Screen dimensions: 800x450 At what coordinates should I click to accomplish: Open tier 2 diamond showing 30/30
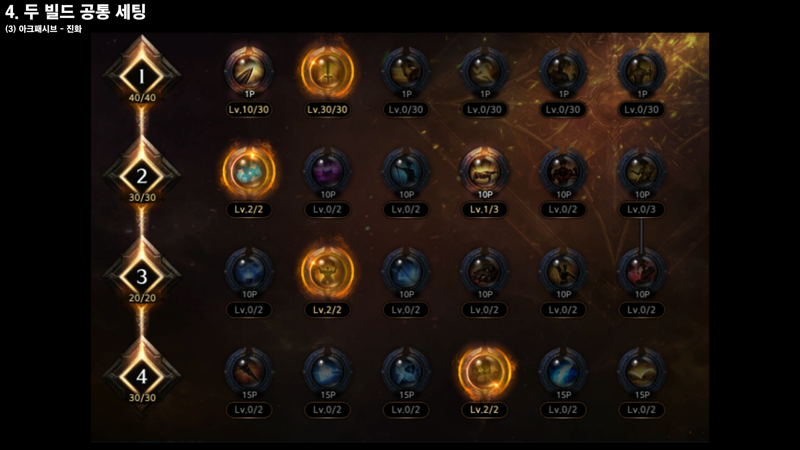tap(142, 177)
